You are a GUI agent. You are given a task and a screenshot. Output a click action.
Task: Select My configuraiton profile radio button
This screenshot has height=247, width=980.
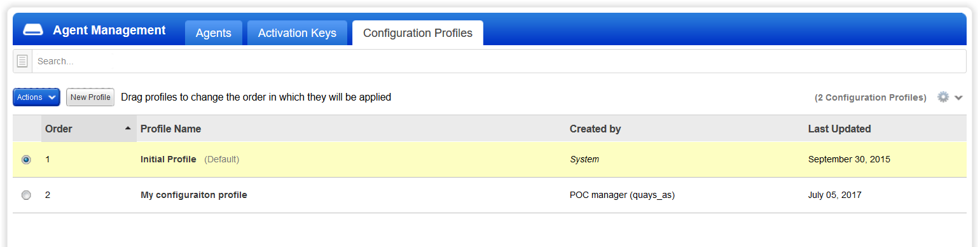click(26, 195)
